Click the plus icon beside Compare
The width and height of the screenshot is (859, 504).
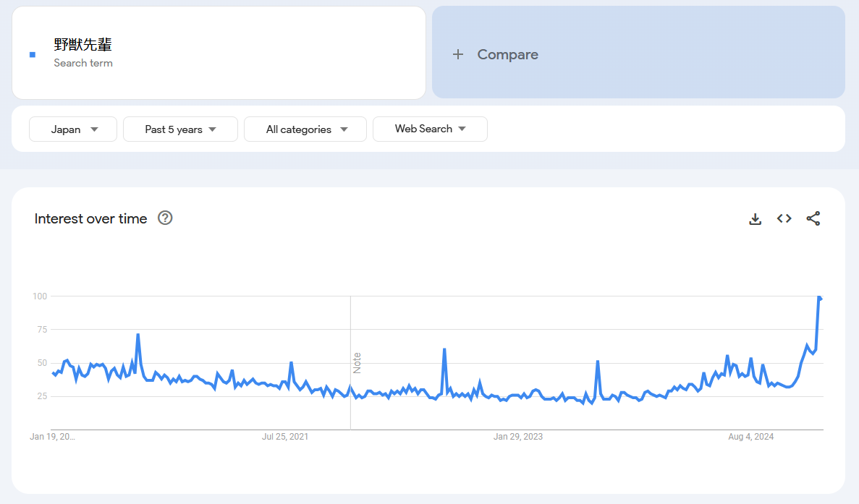click(457, 54)
